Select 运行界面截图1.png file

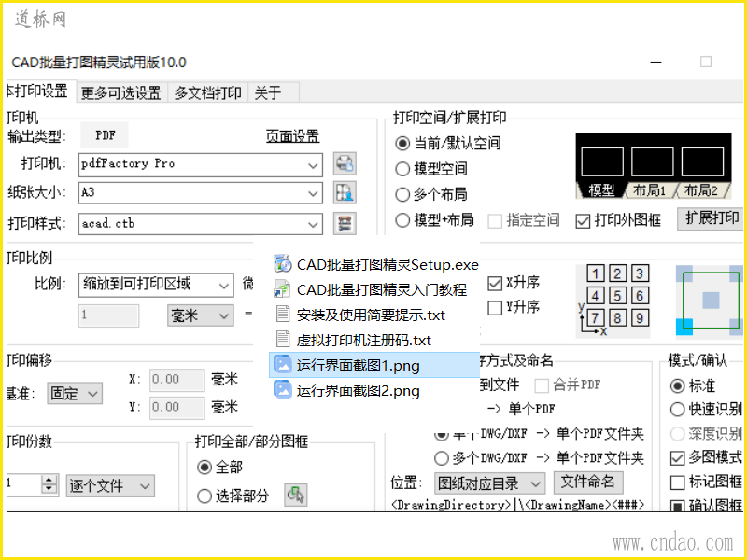[374, 365]
